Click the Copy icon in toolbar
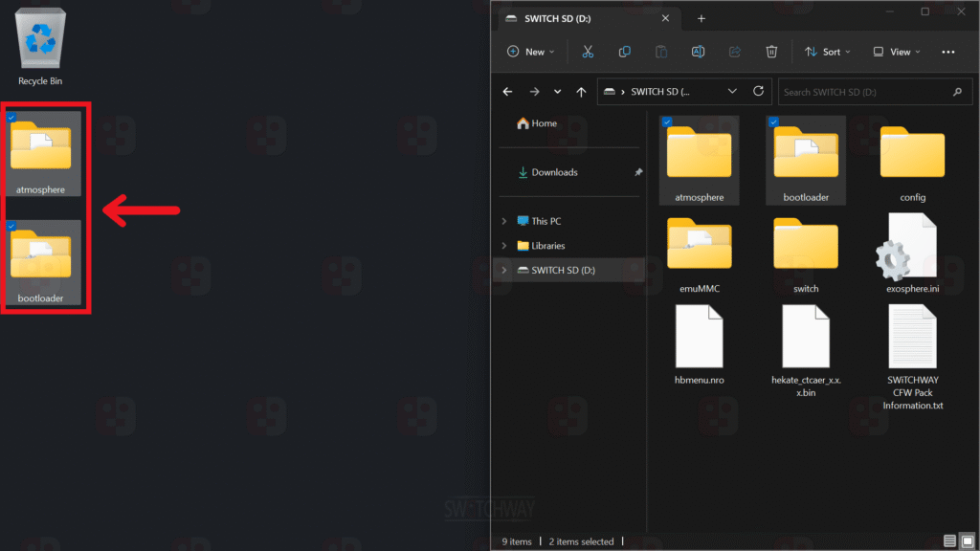 tap(624, 52)
